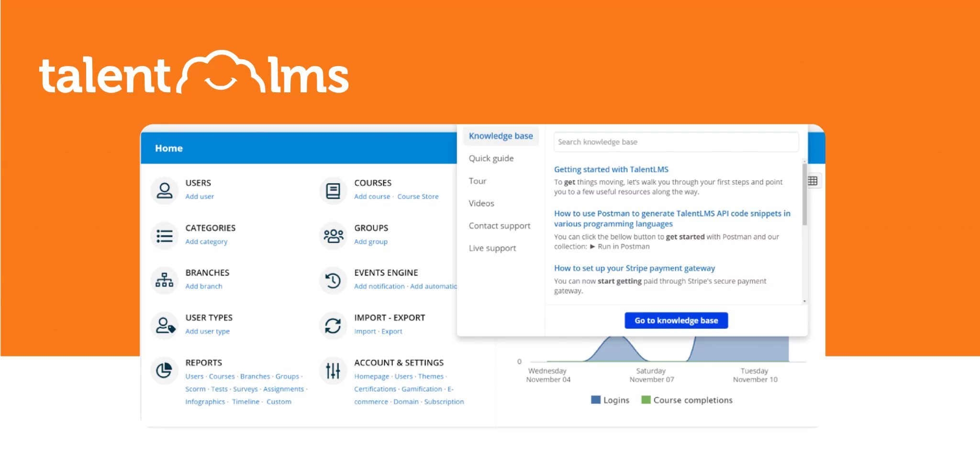Click the Home header title

click(169, 148)
